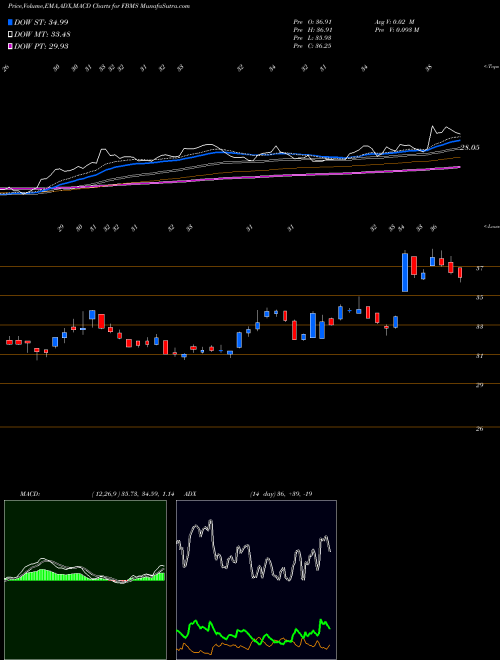The height and width of the screenshot is (660, 500).
Task: Click the MACD '(12,26,9)' parameter values text
Action: coord(133,494)
